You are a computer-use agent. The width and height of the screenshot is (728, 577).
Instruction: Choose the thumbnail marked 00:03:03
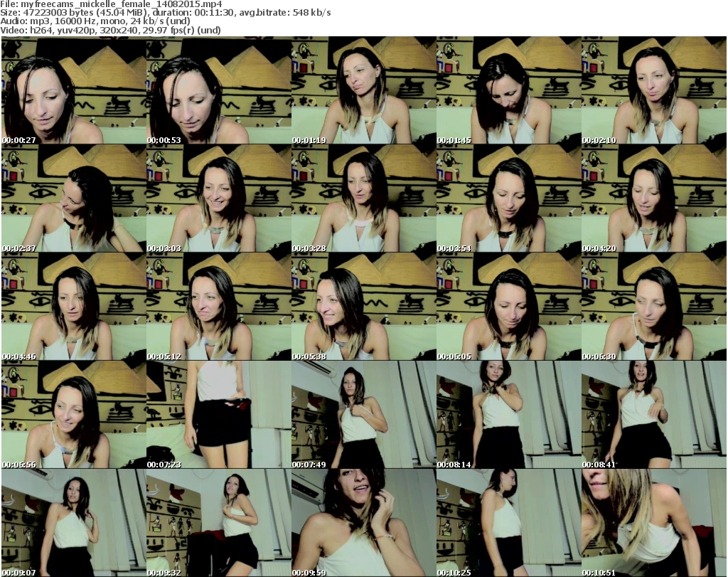pos(219,198)
